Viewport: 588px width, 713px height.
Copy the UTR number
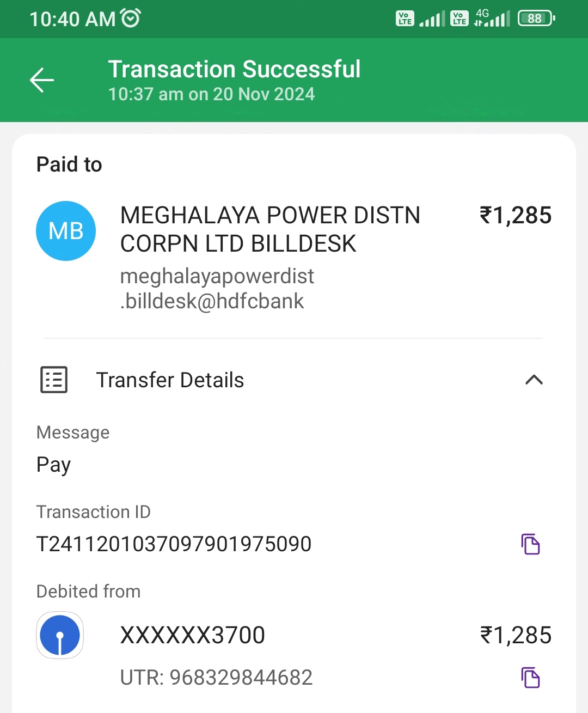tap(530, 678)
